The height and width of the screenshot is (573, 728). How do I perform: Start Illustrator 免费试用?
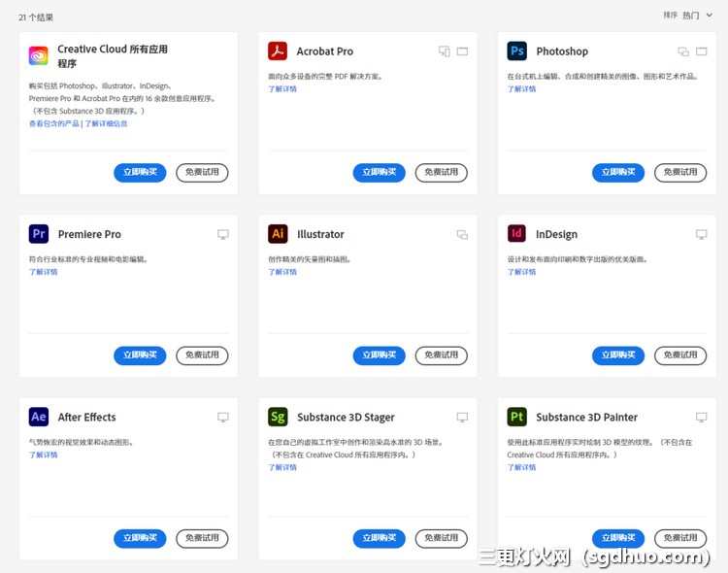441,355
